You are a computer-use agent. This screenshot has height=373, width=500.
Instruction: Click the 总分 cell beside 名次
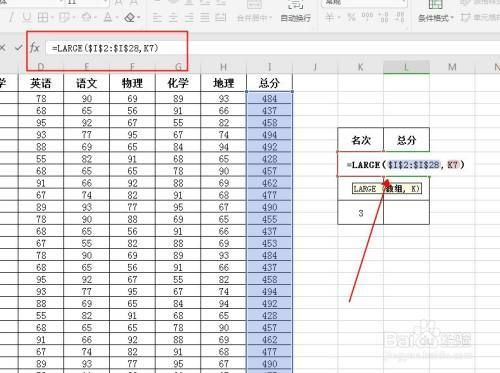406,140
